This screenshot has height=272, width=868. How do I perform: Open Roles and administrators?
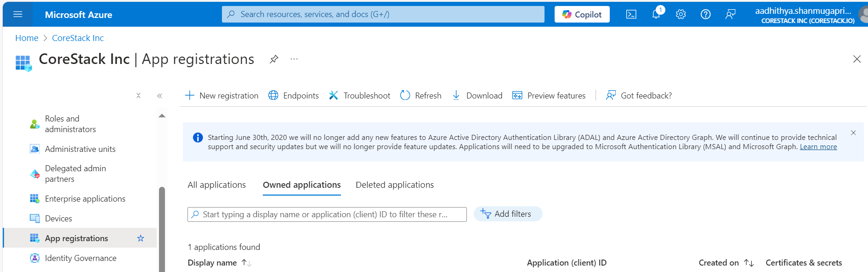pos(80,124)
